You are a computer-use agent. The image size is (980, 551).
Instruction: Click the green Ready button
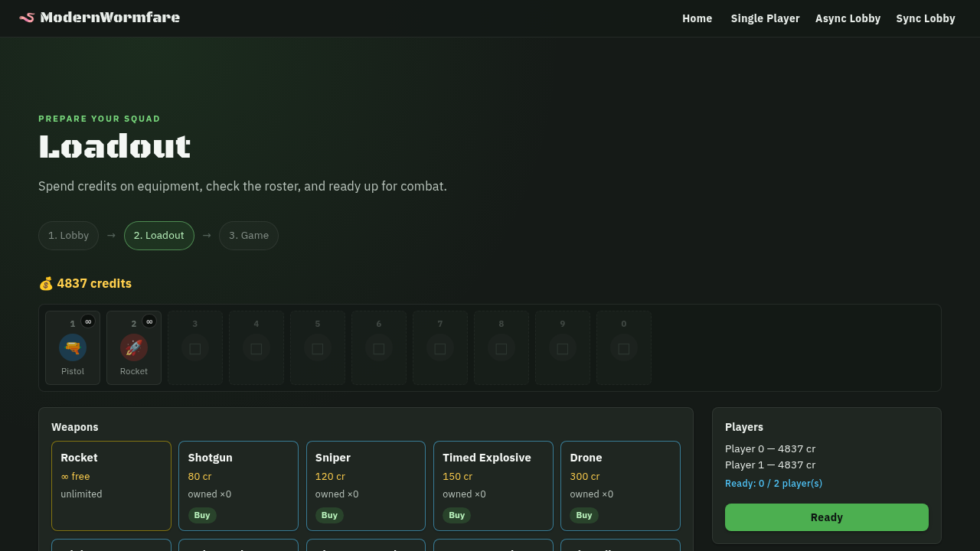(x=827, y=517)
